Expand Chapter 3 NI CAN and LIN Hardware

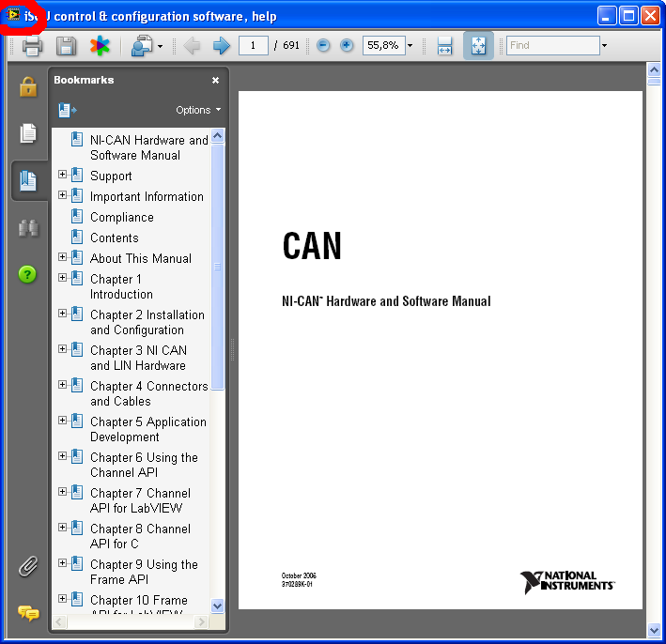62,349
